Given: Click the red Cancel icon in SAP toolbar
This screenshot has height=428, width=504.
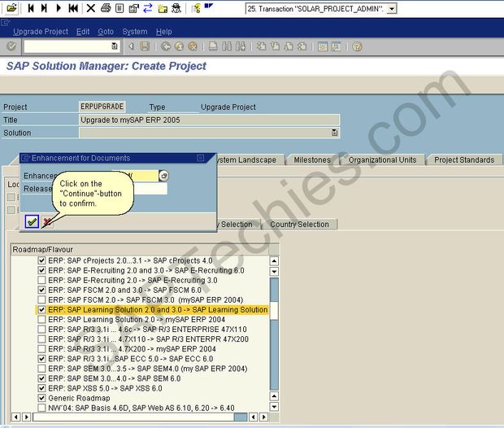Looking at the screenshot, I should click(x=193, y=46).
